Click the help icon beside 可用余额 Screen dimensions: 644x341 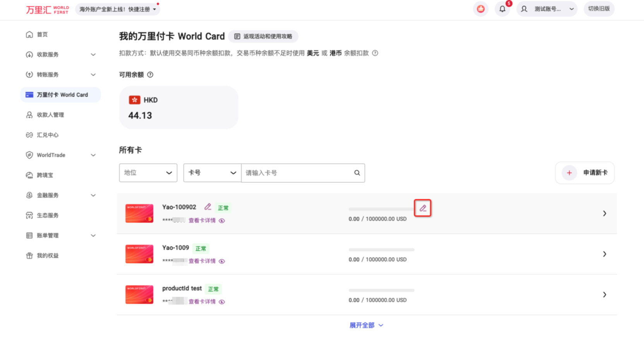click(150, 75)
